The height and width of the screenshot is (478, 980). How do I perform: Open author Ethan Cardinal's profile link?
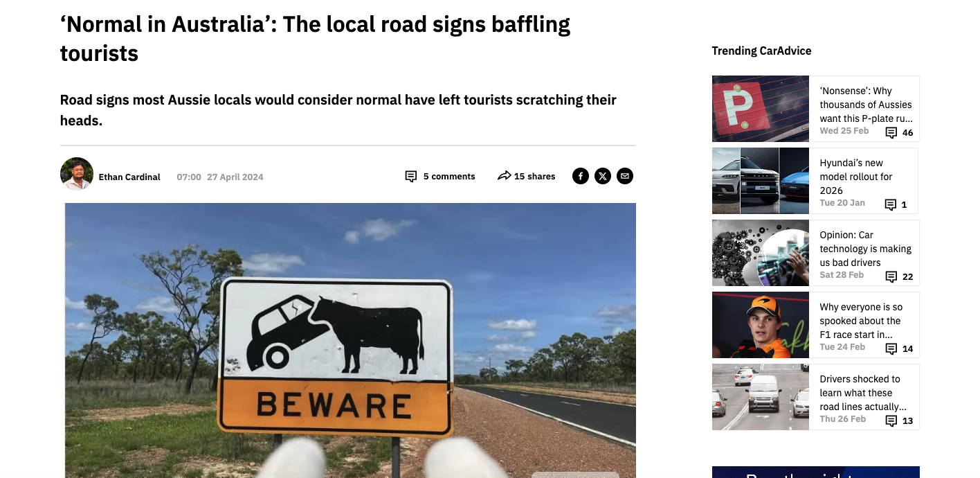click(x=129, y=177)
